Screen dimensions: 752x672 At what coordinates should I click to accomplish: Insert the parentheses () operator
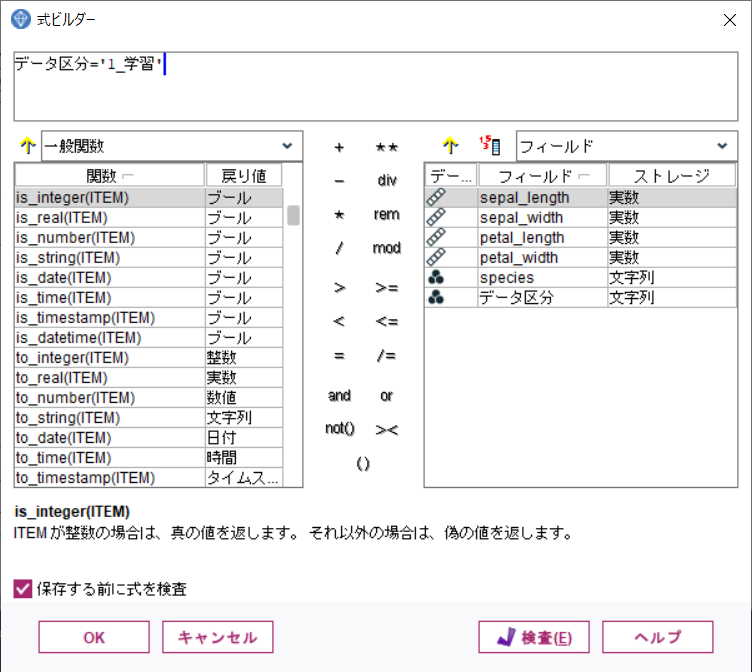[363, 463]
